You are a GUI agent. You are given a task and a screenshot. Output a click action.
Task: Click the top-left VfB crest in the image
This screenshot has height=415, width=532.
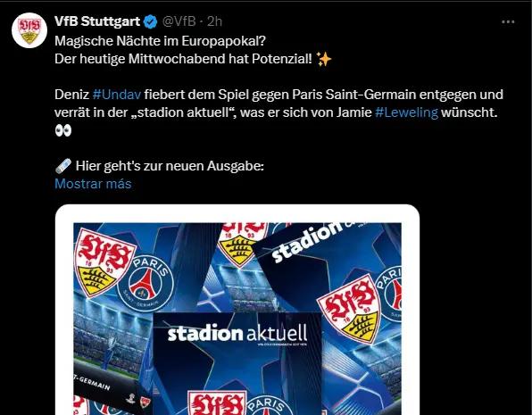104,262
